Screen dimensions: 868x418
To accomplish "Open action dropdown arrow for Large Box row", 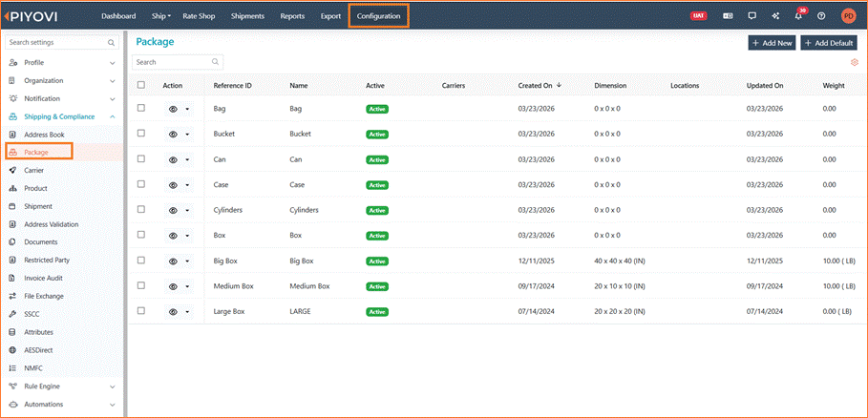I will point(187,312).
